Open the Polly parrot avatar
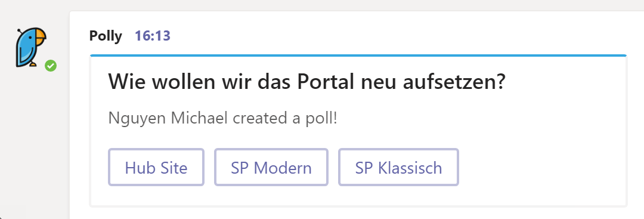Screen dimensions: 644x219 pyautogui.click(x=31, y=47)
